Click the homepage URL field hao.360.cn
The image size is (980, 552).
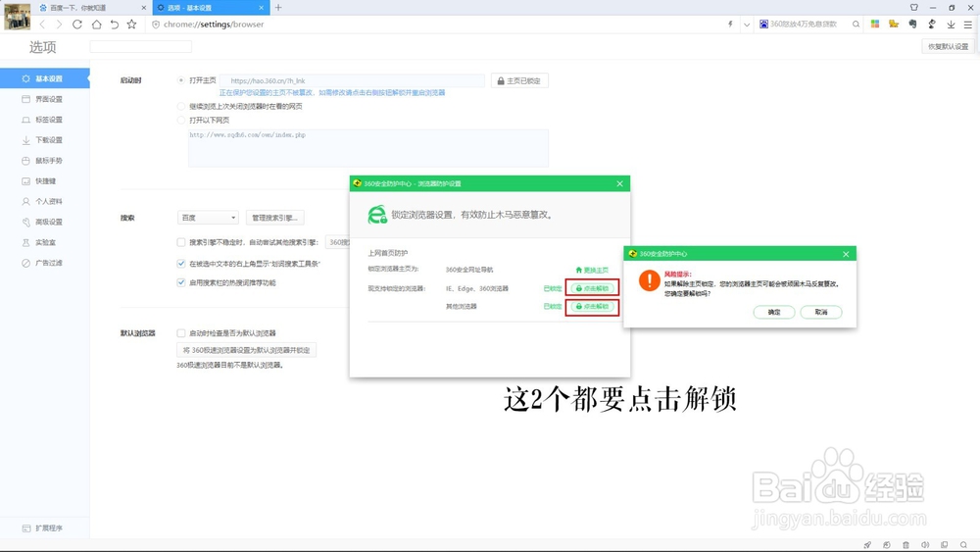coord(353,80)
